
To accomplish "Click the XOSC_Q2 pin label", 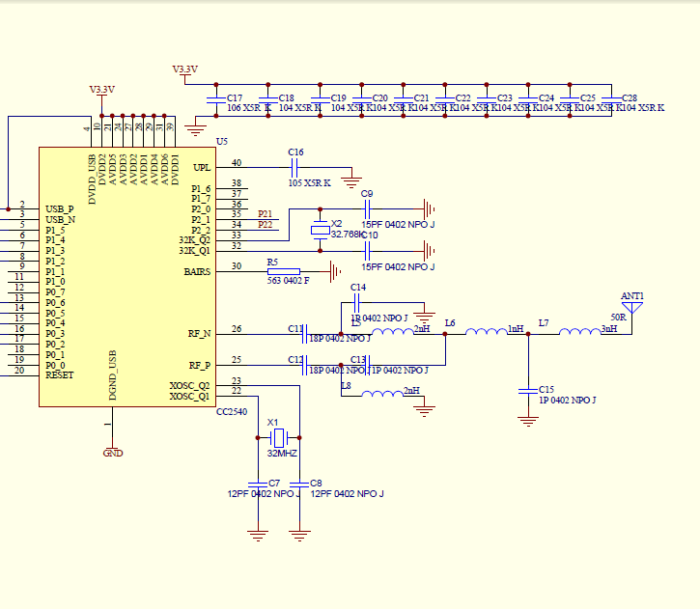I will (x=189, y=385).
